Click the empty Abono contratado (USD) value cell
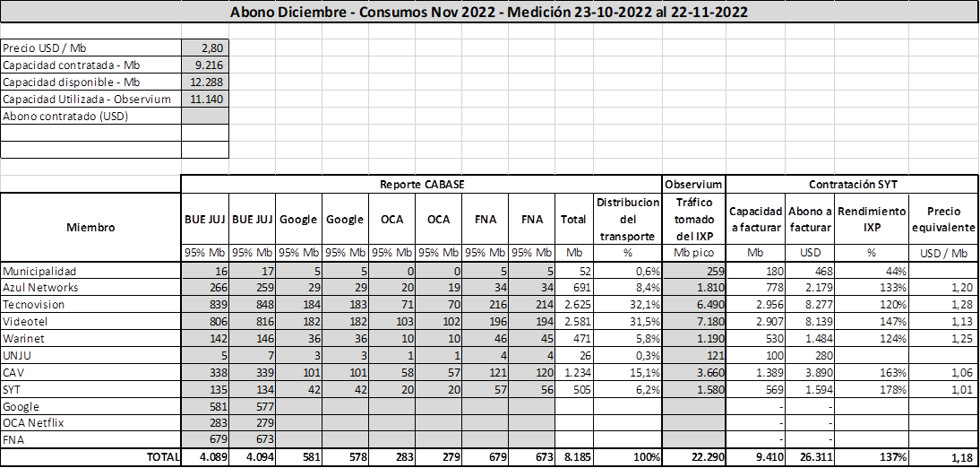The height and width of the screenshot is (468, 980). tap(205, 116)
